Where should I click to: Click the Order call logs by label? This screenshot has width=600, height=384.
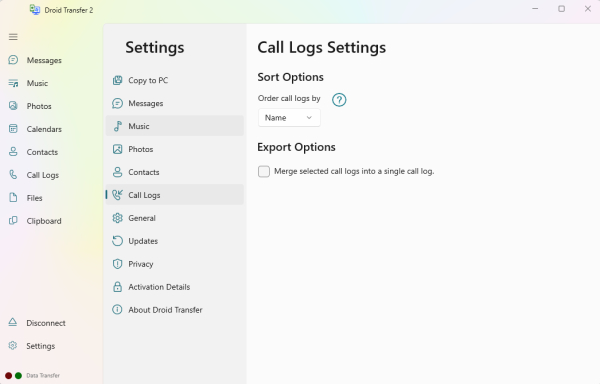tap(289, 98)
